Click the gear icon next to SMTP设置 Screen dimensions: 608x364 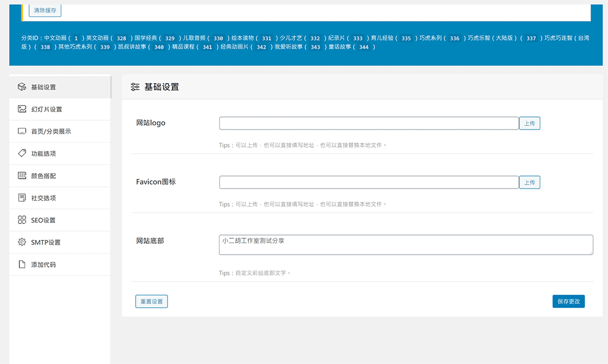coord(23,242)
